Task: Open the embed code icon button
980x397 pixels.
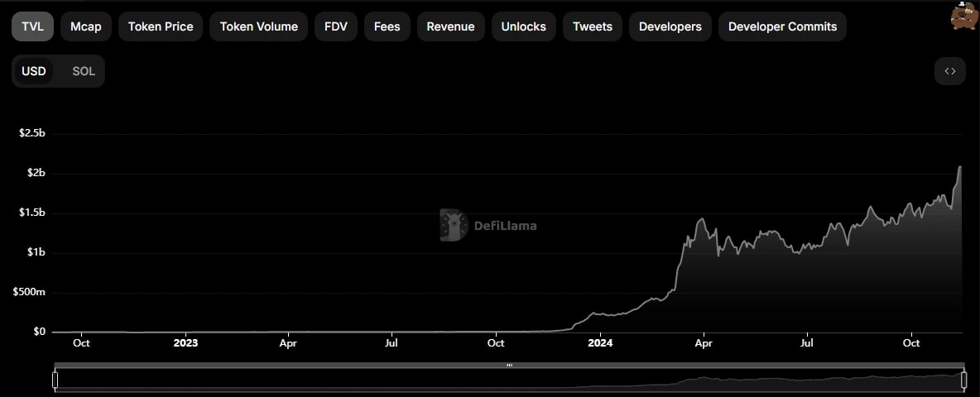Action: click(950, 71)
